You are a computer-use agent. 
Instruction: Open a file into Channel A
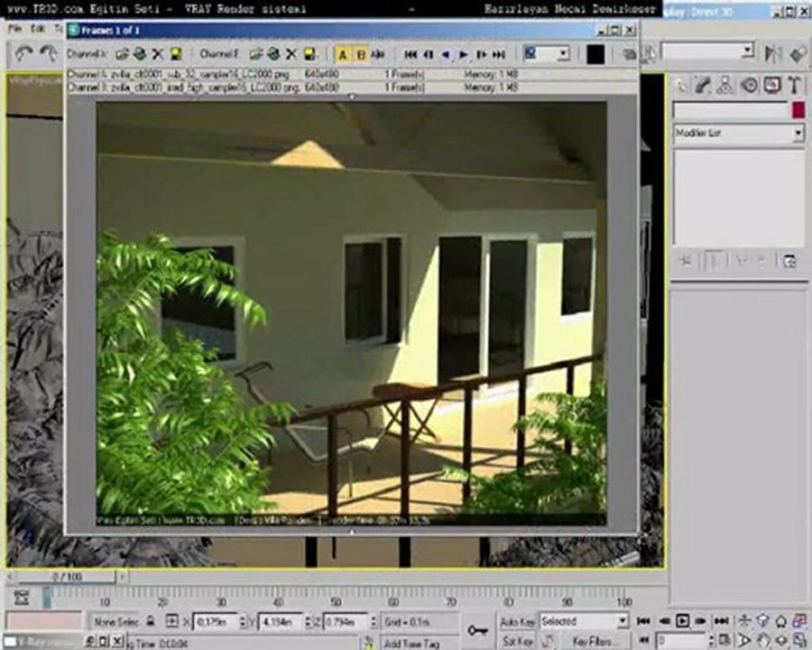click(x=122, y=54)
